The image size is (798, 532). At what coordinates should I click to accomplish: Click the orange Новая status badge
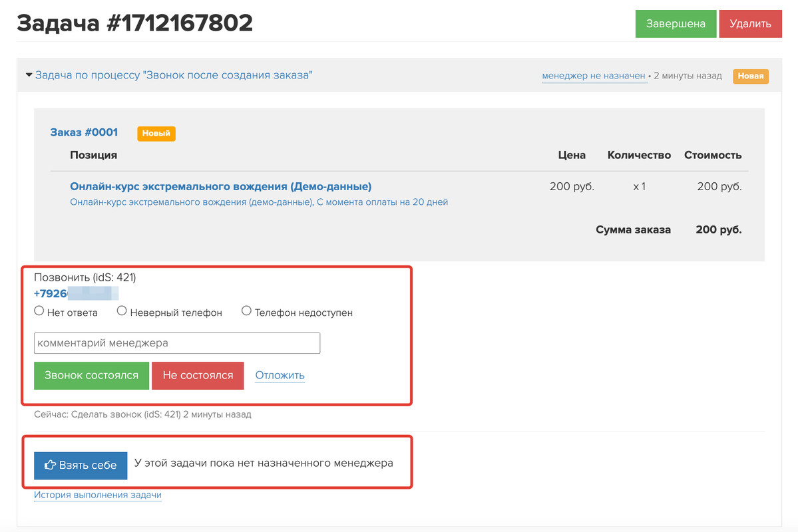[750, 76]
